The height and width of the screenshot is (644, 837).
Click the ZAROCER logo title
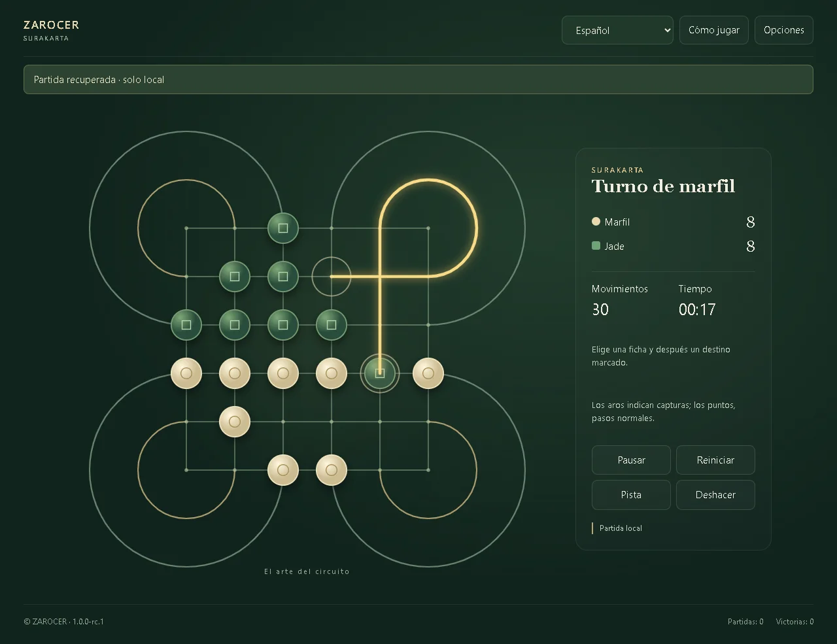(51, 25)
